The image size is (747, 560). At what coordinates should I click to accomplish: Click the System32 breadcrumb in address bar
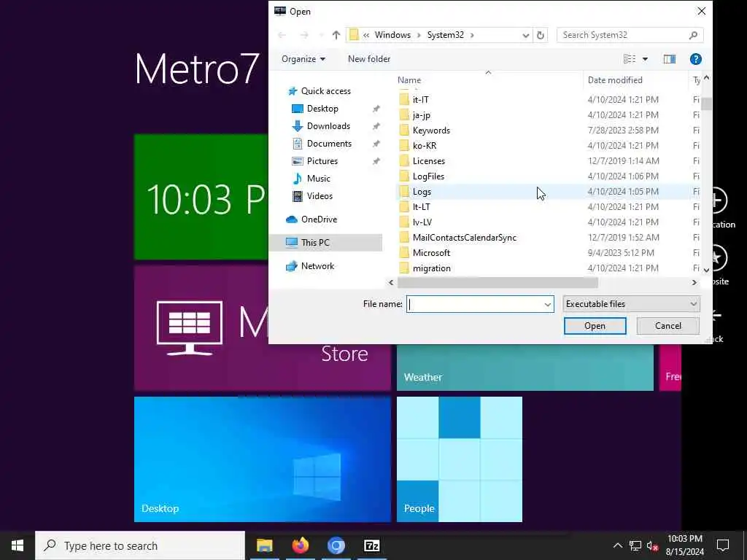(x=446, y=35)
